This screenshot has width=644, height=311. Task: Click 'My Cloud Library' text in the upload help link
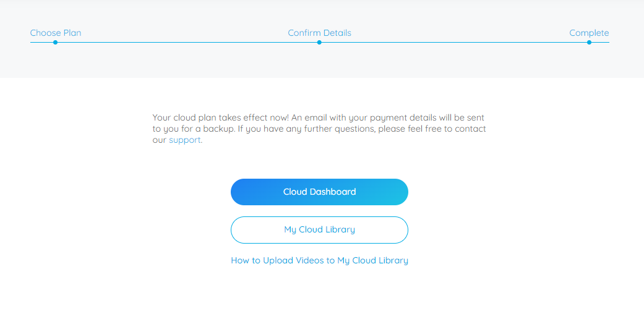pos(372,260)
